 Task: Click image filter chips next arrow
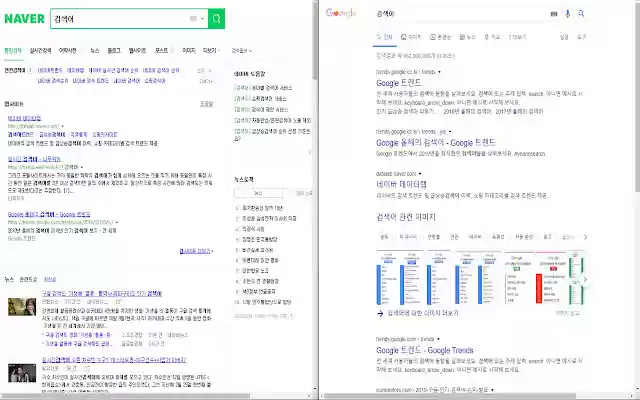pos(585,237)
